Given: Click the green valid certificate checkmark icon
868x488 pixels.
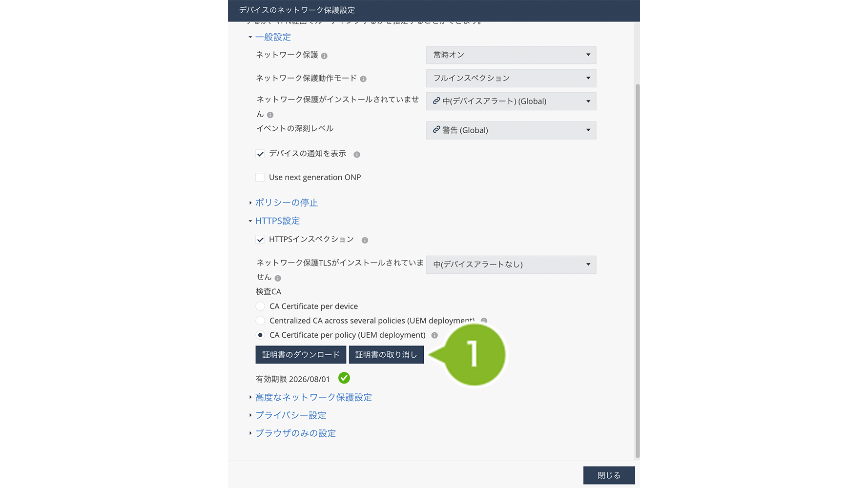Looking at the screenshot, I should pos(344,378).
